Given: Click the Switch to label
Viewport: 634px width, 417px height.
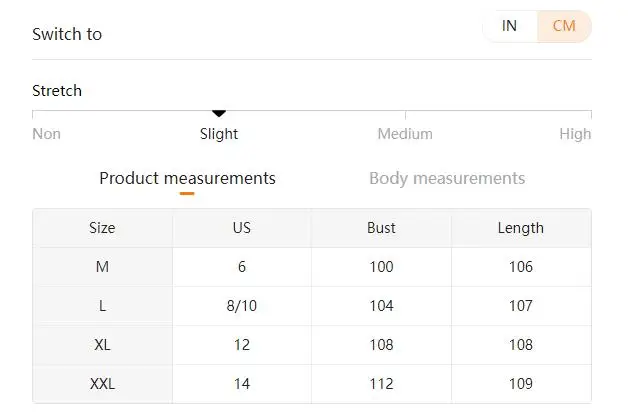Looking at the screenshot, I should tap(67, 34).
